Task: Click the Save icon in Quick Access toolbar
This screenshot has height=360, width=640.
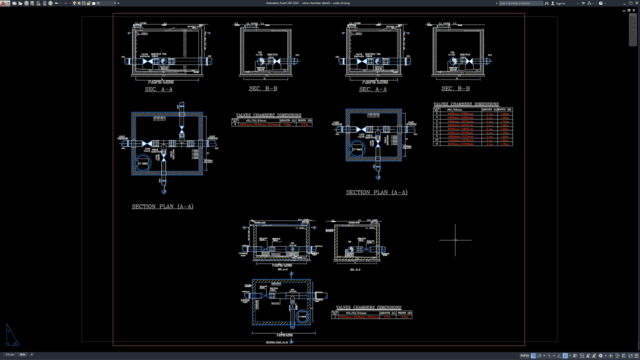Action: tap(27, 3)
